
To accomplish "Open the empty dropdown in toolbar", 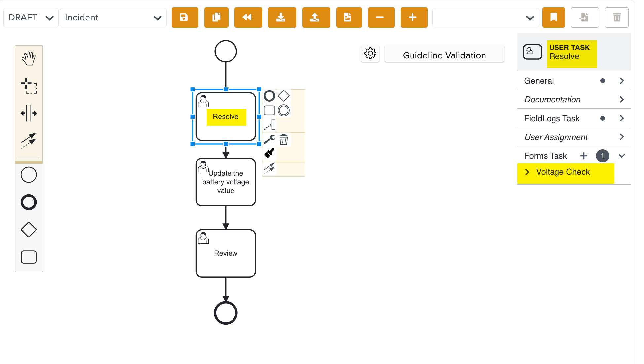I will pyautogui.click(x=485, y=18).
